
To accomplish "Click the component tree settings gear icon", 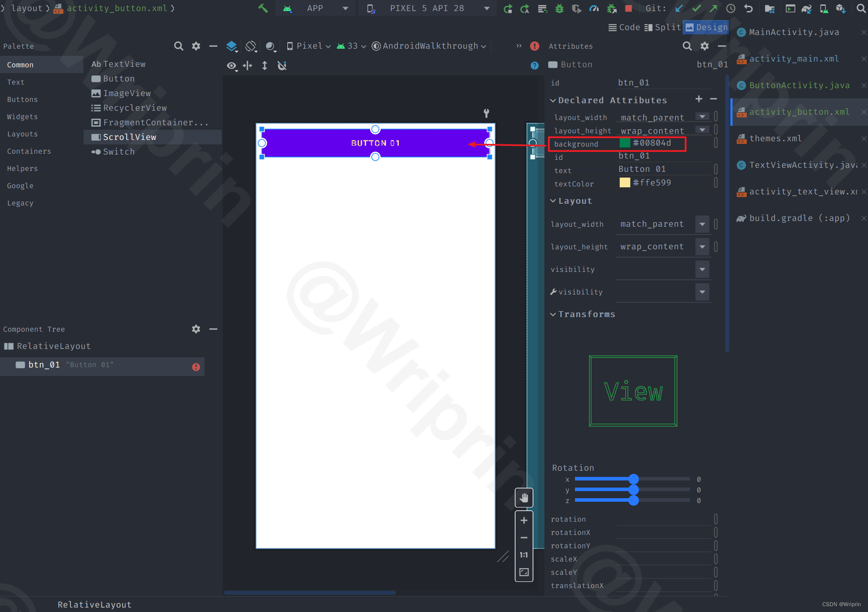I will [197, 329].
